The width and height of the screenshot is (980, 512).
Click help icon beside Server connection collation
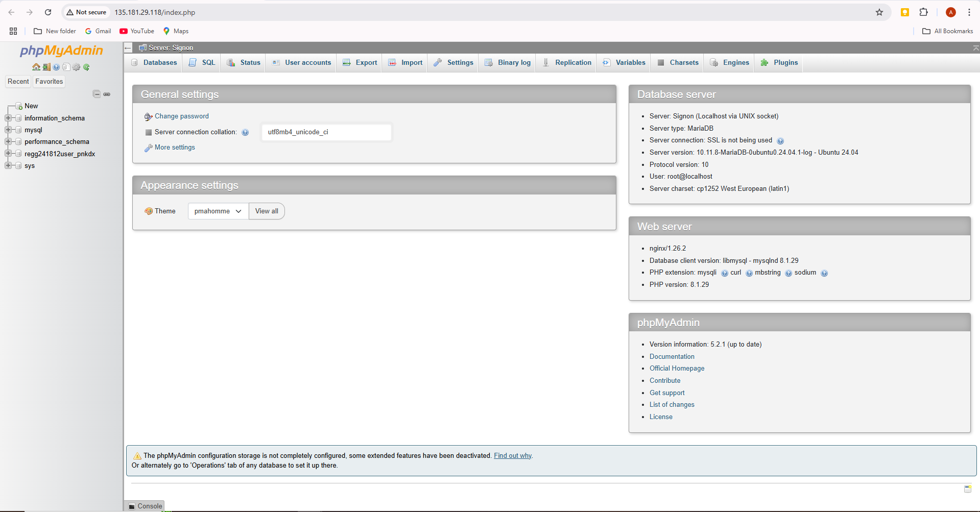(245, 132)
